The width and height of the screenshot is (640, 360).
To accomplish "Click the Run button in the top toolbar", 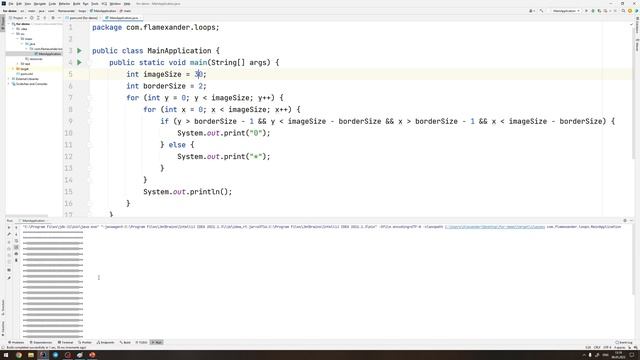I will [587, 11].
